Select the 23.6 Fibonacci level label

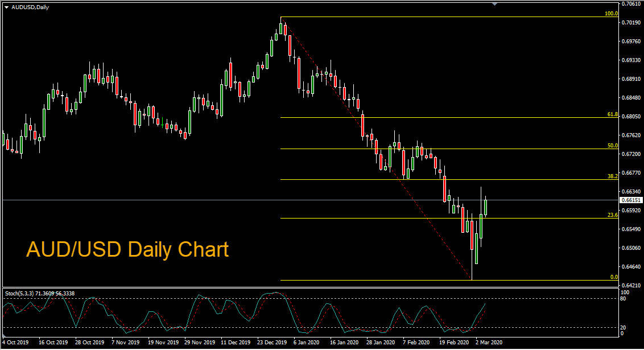[x=612, y=215]
